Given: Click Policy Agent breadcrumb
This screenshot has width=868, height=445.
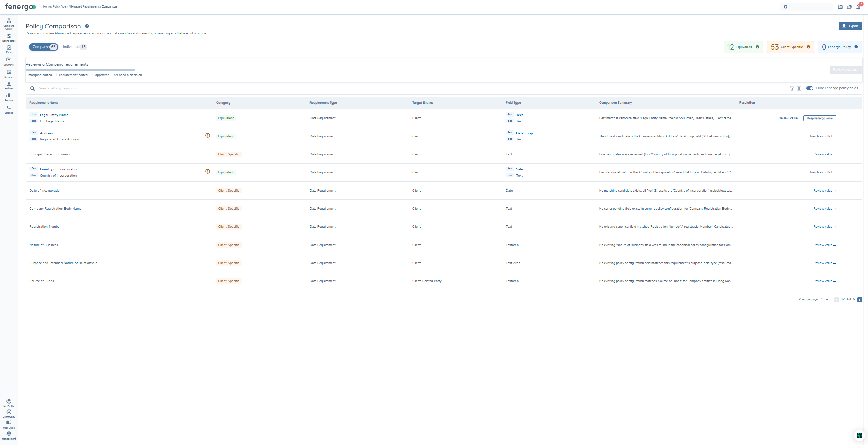Looking at the screenshot, I should coord(60,7).
